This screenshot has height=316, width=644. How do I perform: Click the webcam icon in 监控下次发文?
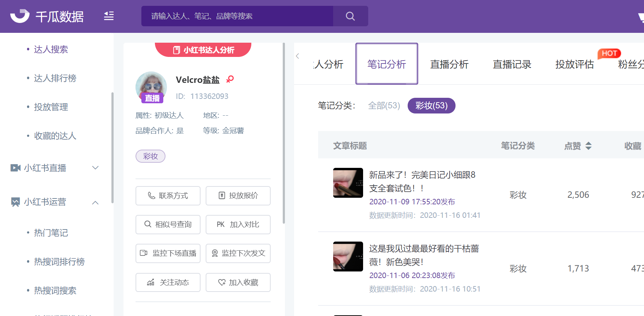pyautogui.click(x=215, y=253)
